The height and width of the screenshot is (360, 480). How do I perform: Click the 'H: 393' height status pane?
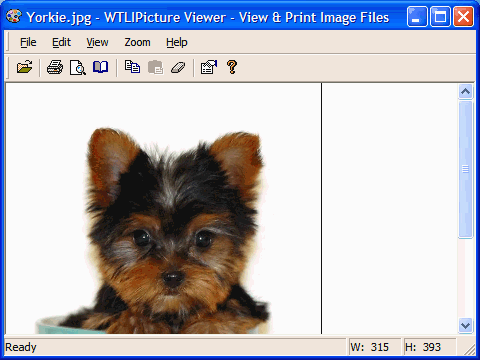coord(429,347)
